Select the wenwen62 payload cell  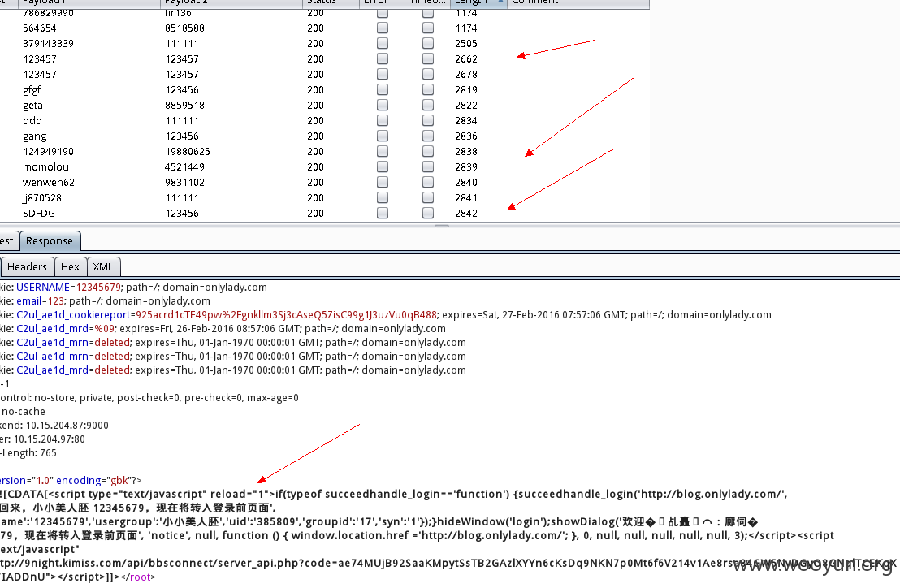[49, 183]
